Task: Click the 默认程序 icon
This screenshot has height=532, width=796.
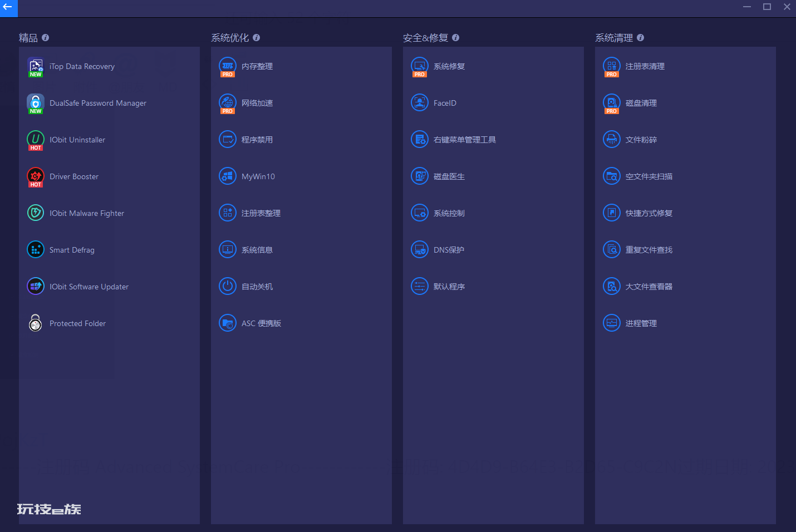Action: (x=420, y=287)
